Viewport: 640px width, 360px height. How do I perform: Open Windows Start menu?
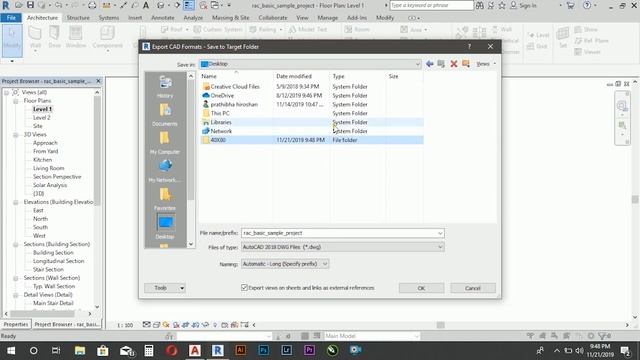pyautogui.click(x=11, y=351)
